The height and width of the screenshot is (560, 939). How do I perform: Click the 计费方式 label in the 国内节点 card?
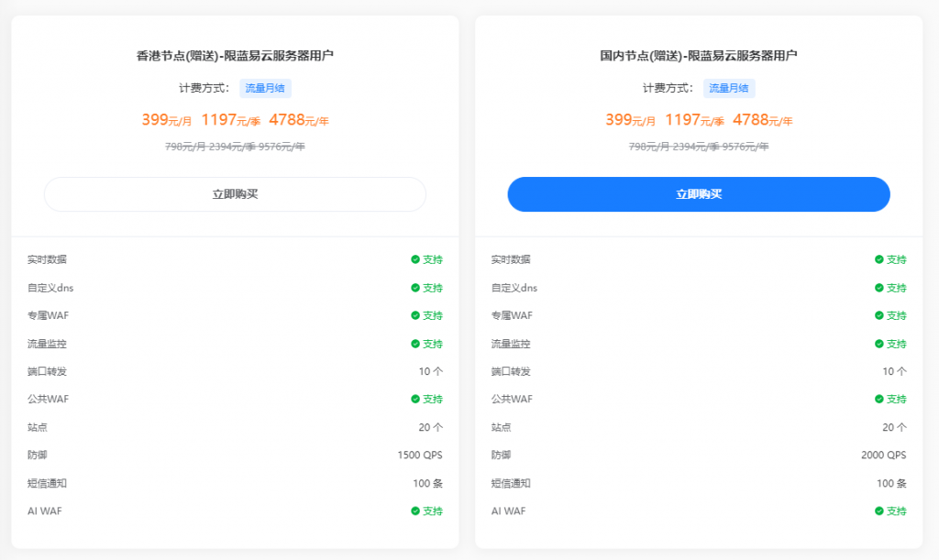[x=668, y=88]
